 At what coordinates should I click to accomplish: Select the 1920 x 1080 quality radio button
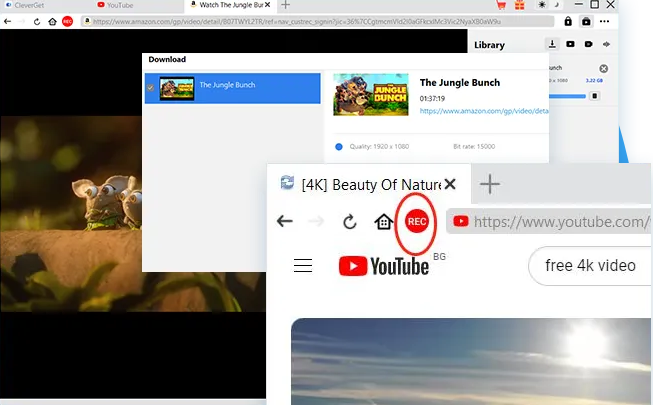tap(339, 147)
